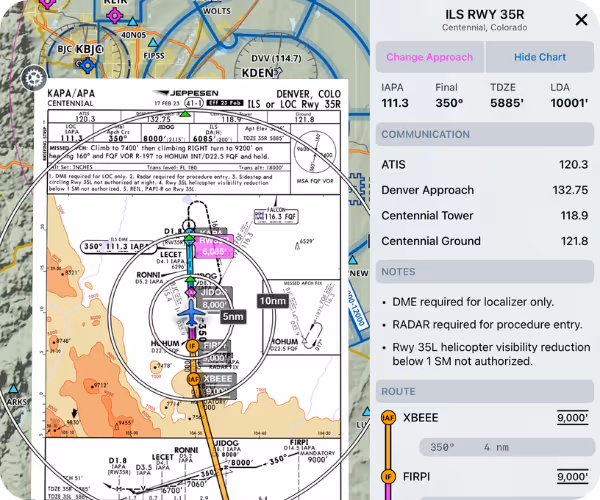Tap the FALCON 116.3 FQF VOR box
This screenshot has height=500, width=600.
(276, 216)
